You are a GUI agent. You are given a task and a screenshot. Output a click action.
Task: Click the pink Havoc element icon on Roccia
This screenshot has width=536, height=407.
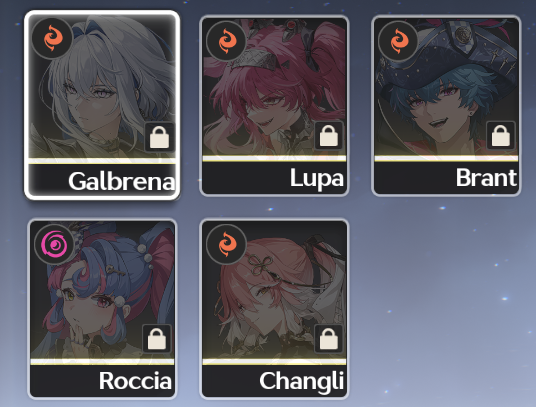point(54,244)
